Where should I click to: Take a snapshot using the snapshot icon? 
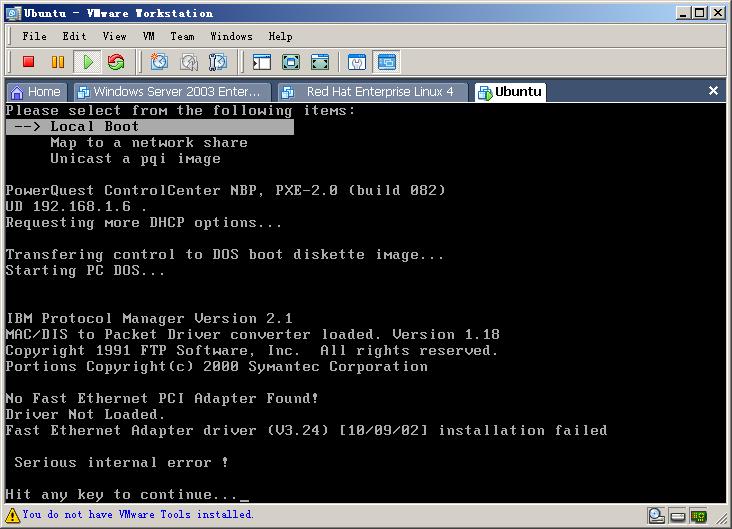(x=159, y=62)
